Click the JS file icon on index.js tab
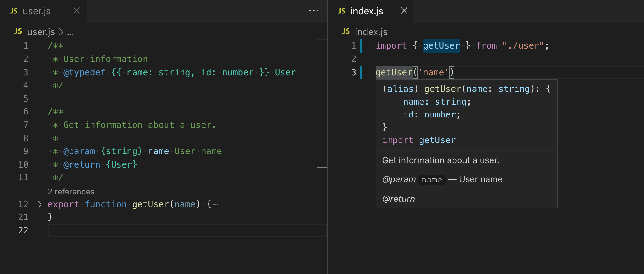Screen dimensions: 644x274 pyautogui.click(x=342, y=11)
